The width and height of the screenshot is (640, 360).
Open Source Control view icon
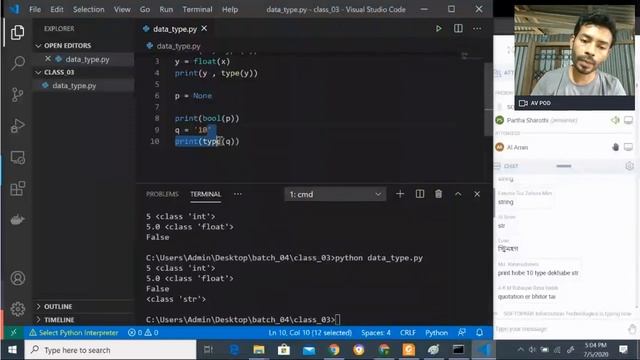[17, 95]
